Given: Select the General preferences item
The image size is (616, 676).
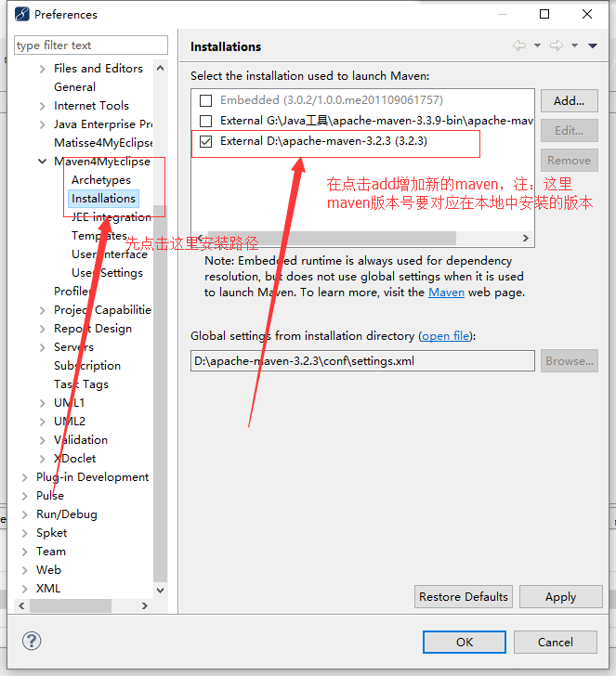Looking at the screenshot, I should (x=74, y=87).
